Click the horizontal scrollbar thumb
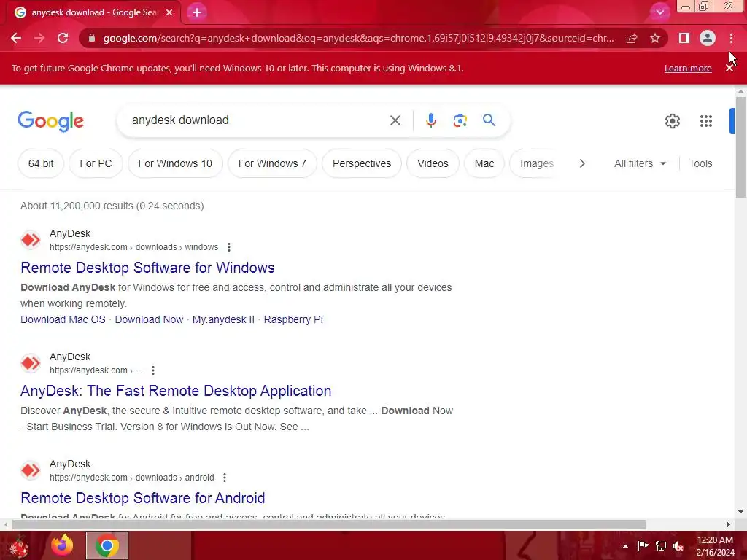Screen dimensions: 747x560 pyautogui.click(x=329, y=525)
